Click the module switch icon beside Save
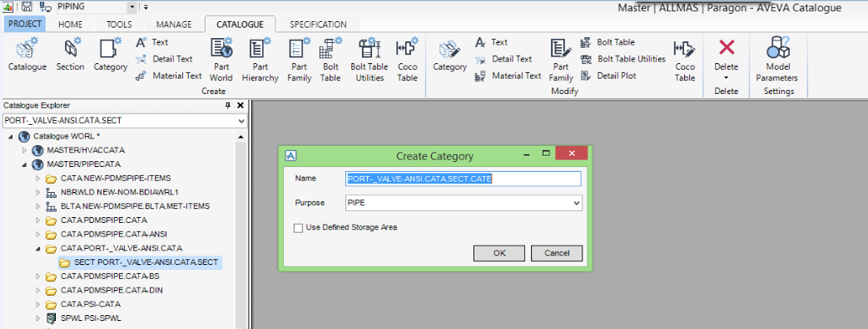The height and width of the screenshot is (329, 868). click(x=46, y=7)
